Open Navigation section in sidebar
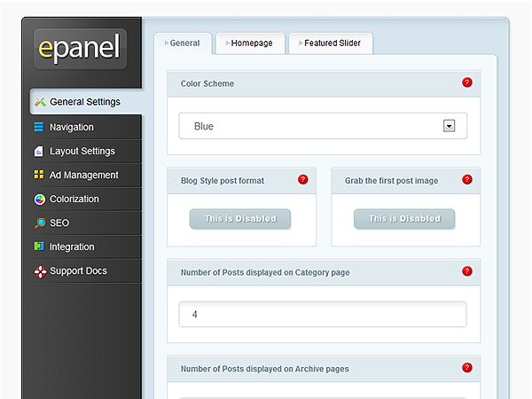Screen dimensions: 532x399 [85, 127]
